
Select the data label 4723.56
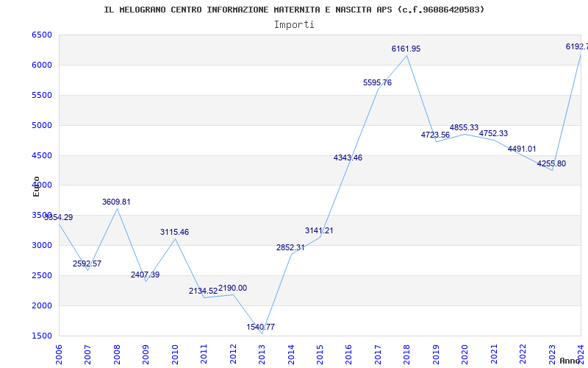pyautogui.click(x=435, y=135)
